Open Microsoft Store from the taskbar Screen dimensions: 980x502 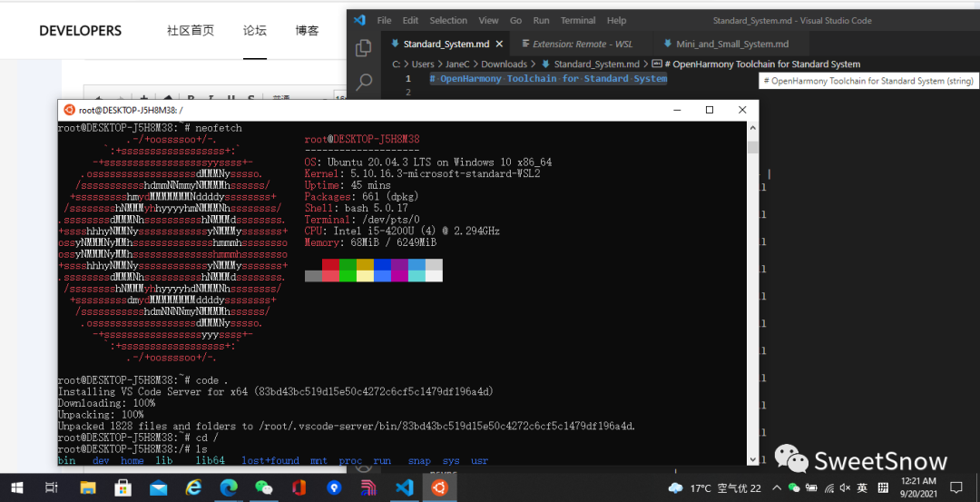point(122,487)
